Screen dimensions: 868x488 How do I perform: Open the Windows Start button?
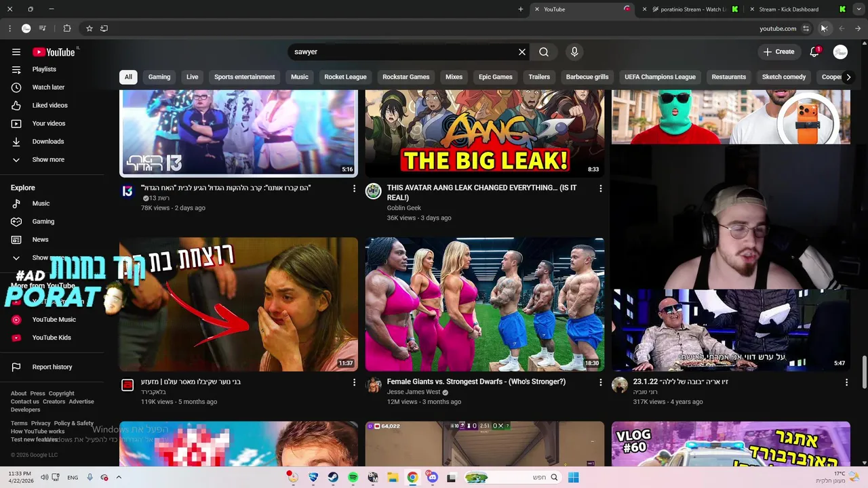(x=573, y=477)
